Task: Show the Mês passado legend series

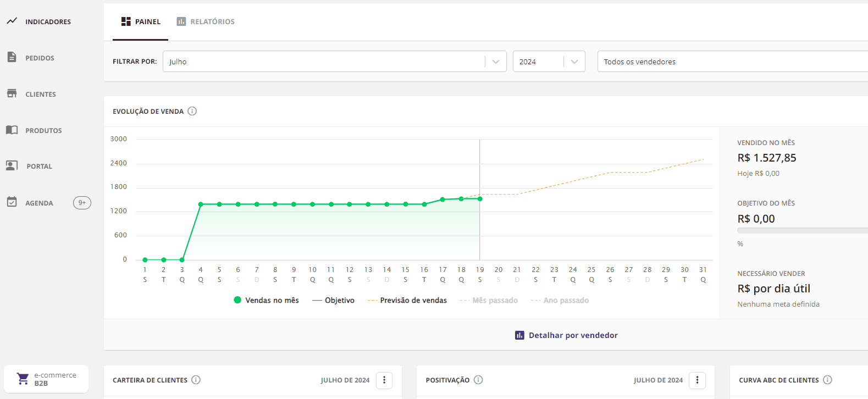Action: pyautogui.click(x=489, y=300)
